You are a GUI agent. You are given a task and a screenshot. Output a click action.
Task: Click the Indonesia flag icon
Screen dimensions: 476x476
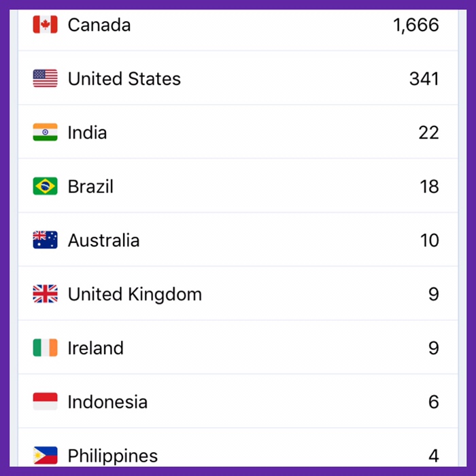[x=45, y=402]
